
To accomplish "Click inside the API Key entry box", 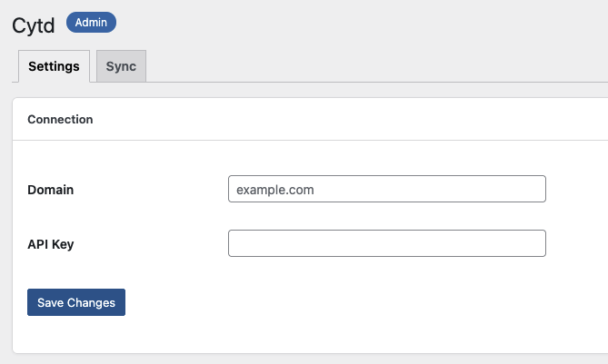I will (x=386, y=243).
